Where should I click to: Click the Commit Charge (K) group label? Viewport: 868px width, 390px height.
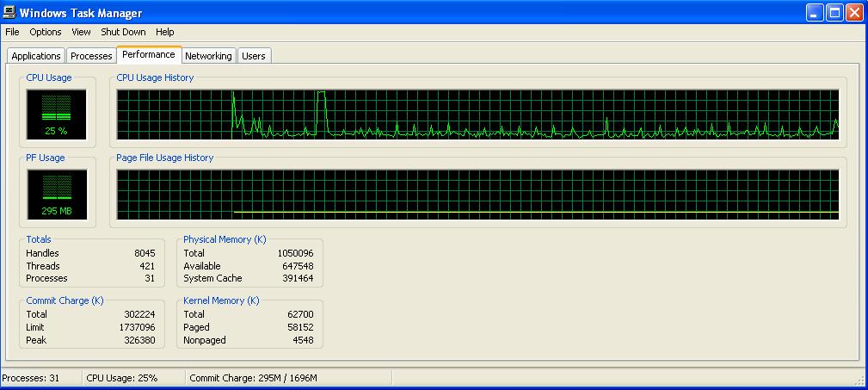click(65, 300)
